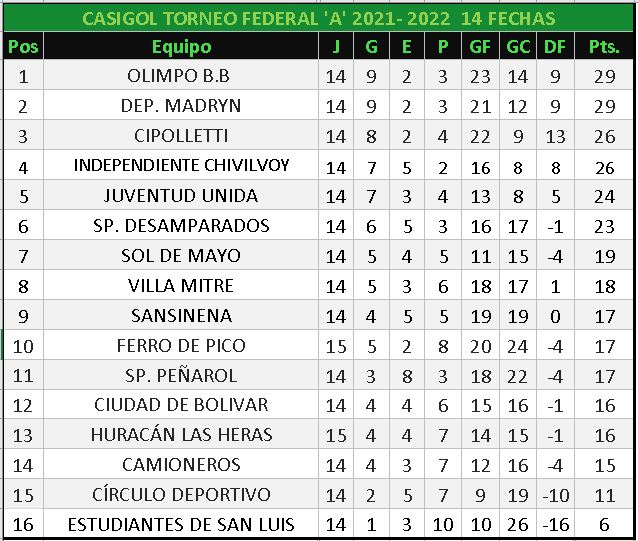Select the Equipo column header
Screen dimensions: 638x541
(x=181, y=47)
